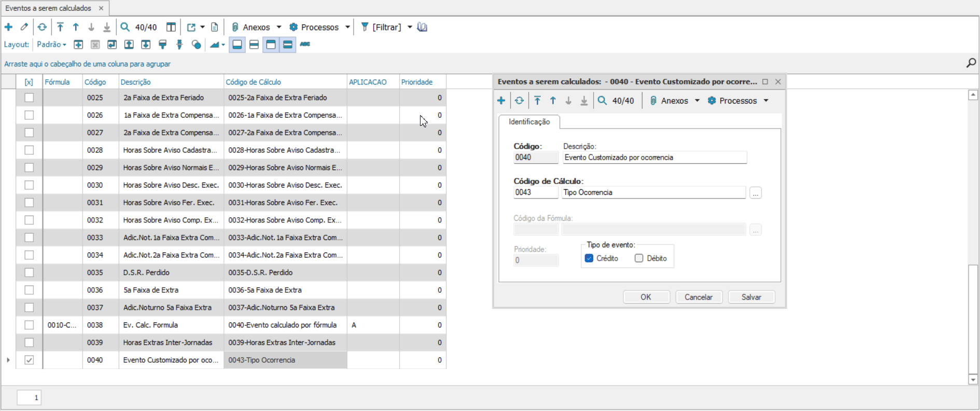This screenshot has height=411, width=980.
Task: Open the [Filtrar] filter dropdown arrow
Action: point(410,27)
